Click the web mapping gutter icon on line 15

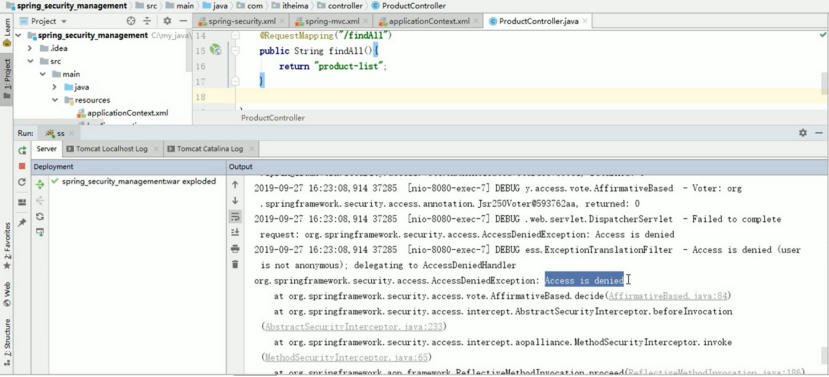click(x=215, y=50)
